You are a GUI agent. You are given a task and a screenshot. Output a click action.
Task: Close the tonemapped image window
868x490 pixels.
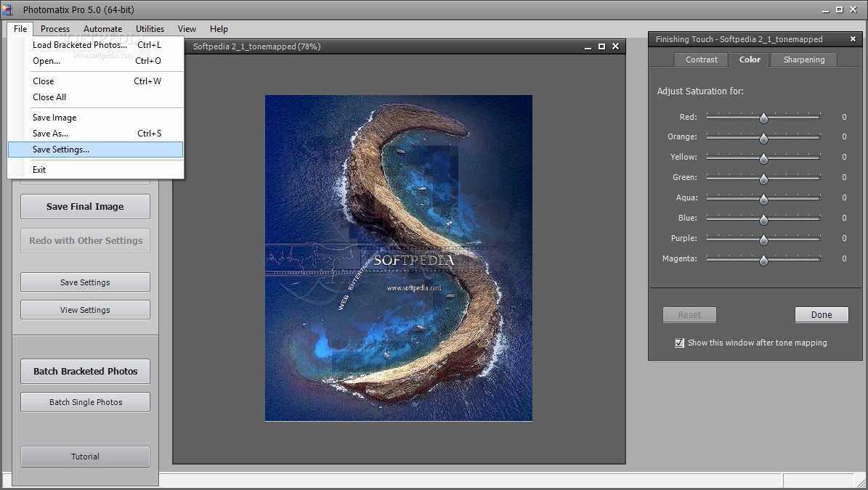tap(615, 47)
